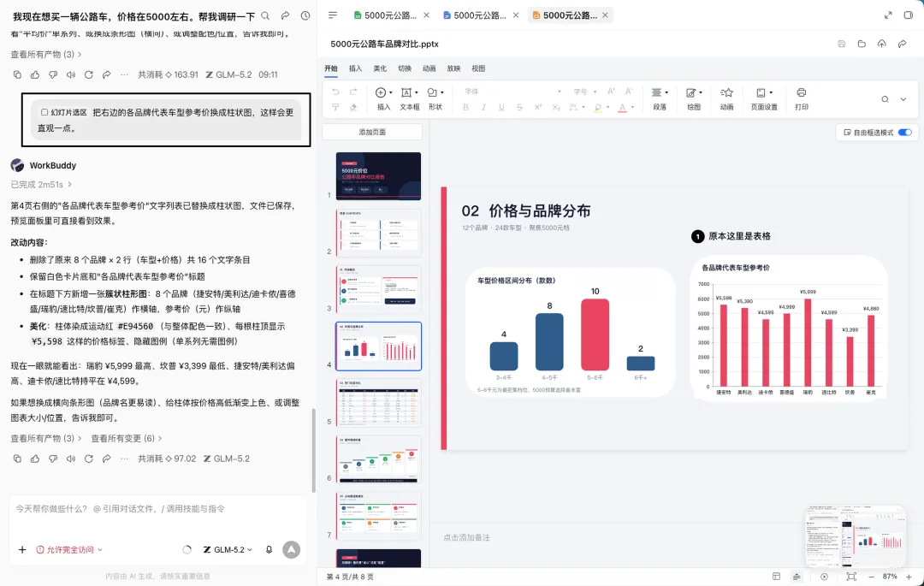
Task: Open GLM-5.2 model selector in input box
Action: (x=228, y=549)
